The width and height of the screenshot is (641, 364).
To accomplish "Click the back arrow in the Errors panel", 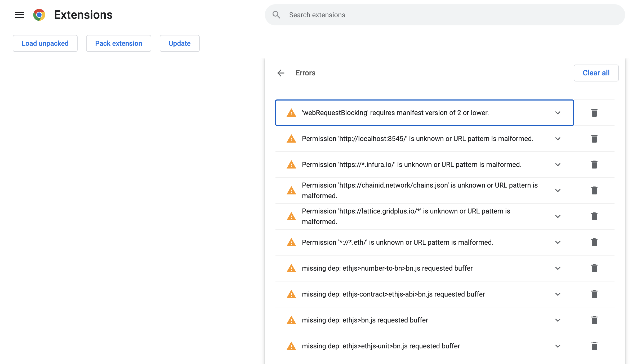I will pyautogui.click(x=281, y=73).
